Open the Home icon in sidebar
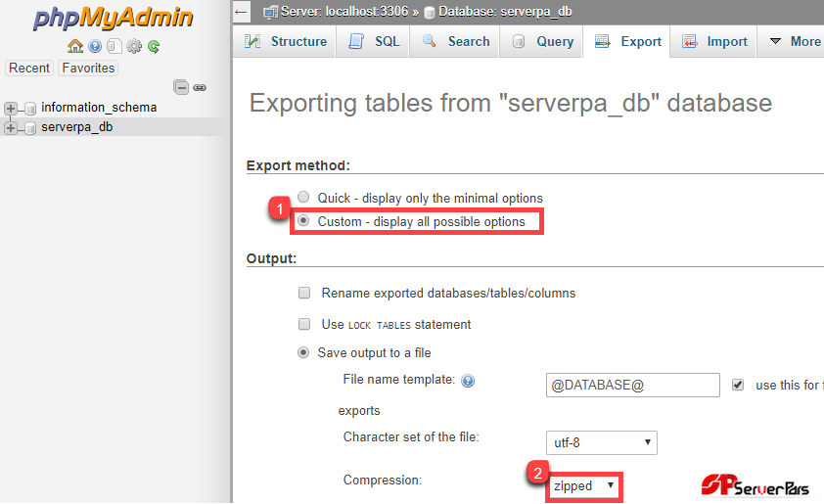Viewport: 824px width, 504px height. (75, 46)
